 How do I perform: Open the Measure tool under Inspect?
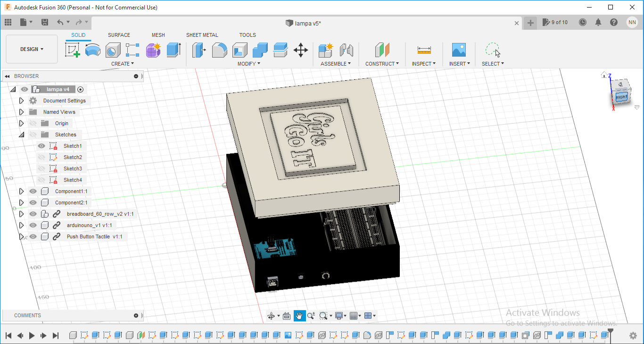click(x=423, y=50)
